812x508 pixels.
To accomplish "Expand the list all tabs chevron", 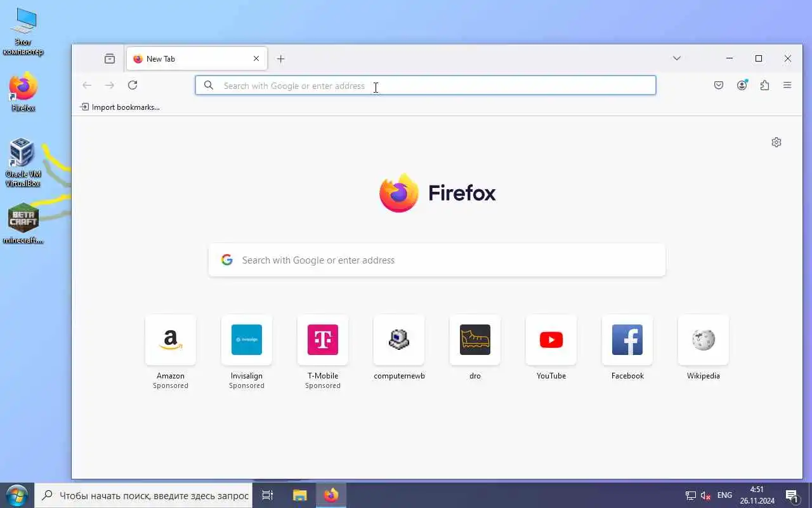I will tap(677, 58).
